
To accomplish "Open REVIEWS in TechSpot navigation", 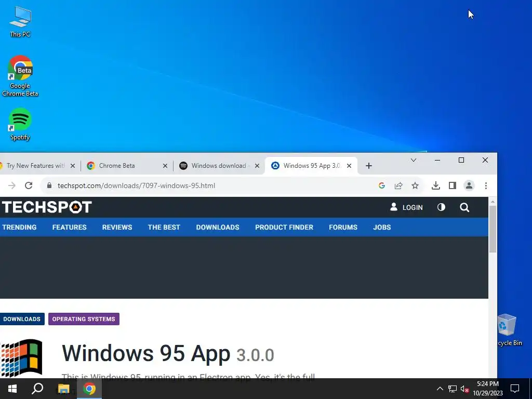I will click(117, 228).
